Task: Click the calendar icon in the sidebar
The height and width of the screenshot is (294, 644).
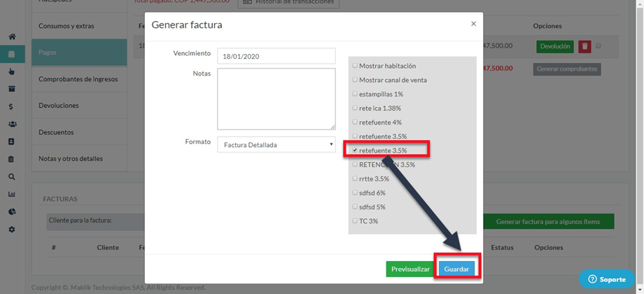Action: point(12,54)
